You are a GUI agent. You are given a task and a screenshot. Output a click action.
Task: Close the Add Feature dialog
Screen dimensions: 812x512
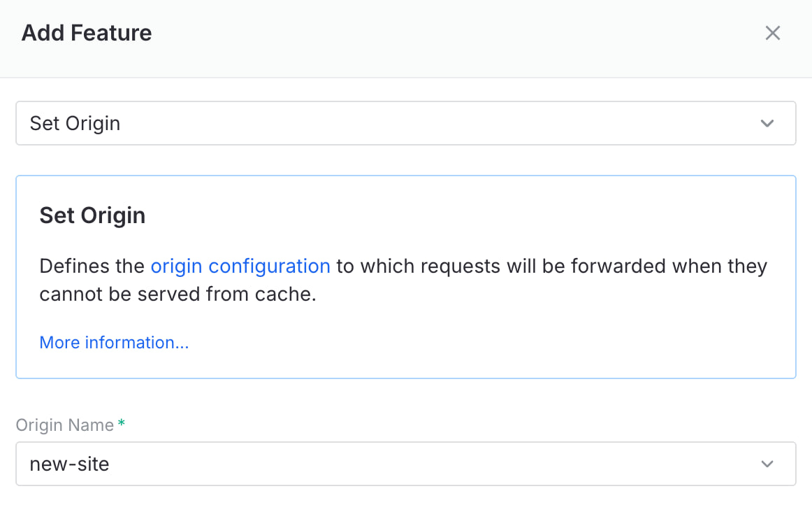[x=772, y=33]
